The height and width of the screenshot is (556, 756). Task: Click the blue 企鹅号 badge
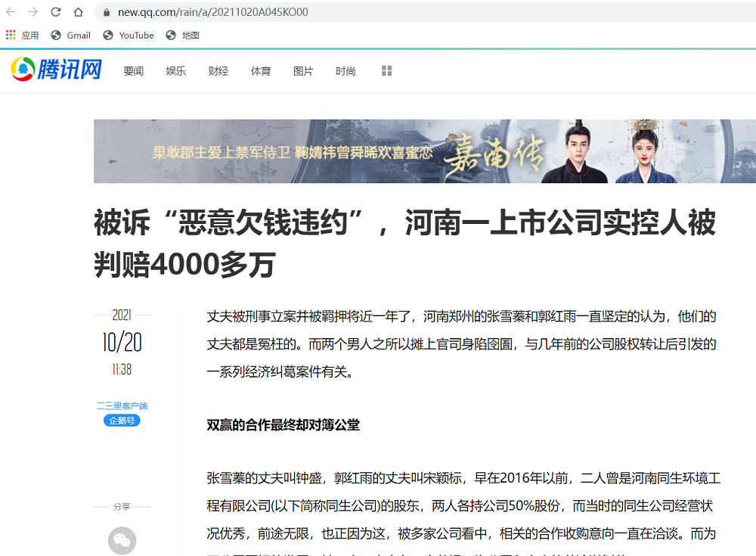tap(122, 421)
